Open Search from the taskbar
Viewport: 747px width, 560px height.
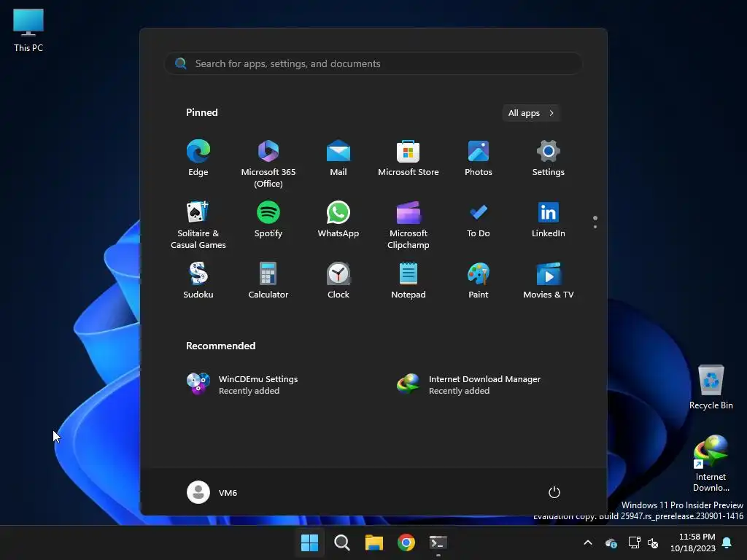point(341,542)
